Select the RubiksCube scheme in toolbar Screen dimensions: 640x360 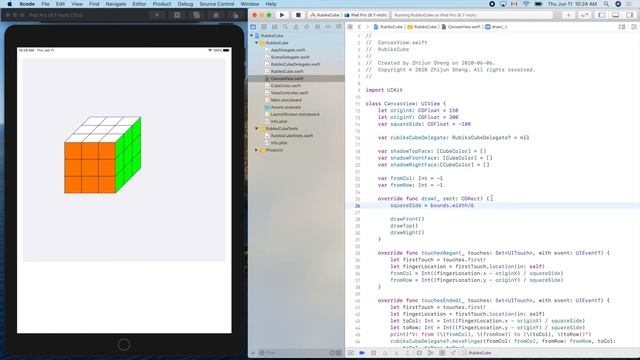pyautogui.click(x=325, y=15)
